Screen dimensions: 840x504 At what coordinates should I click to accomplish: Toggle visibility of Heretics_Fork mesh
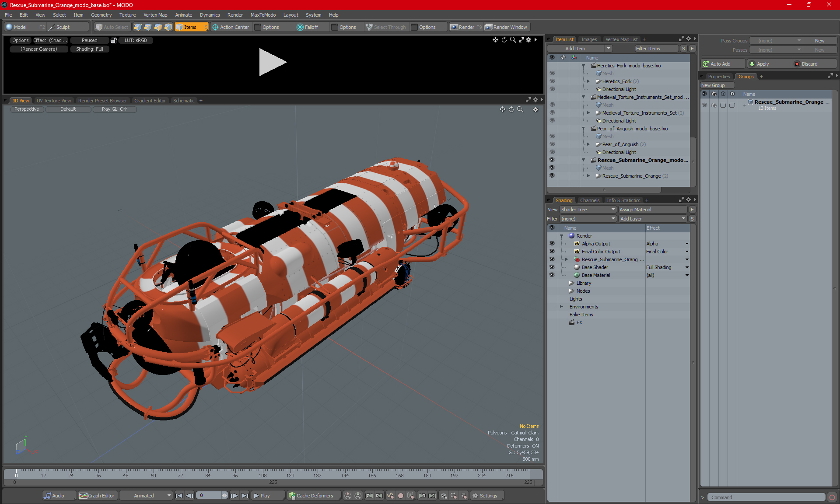pyautogui.click(x=552, y=73)
